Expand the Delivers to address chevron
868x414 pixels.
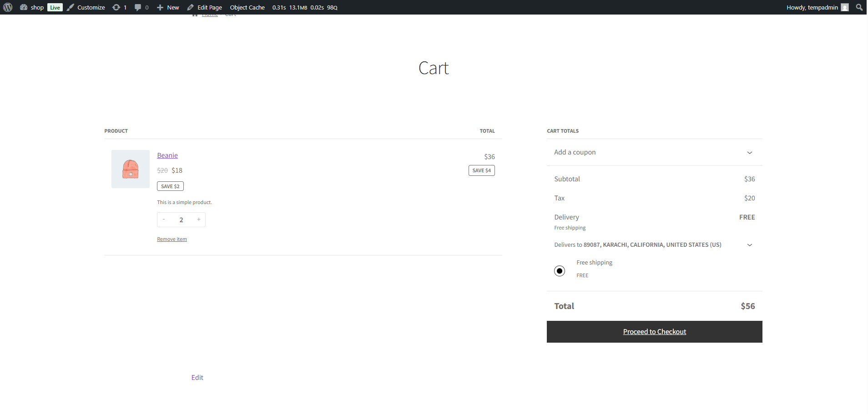[750, 245]
